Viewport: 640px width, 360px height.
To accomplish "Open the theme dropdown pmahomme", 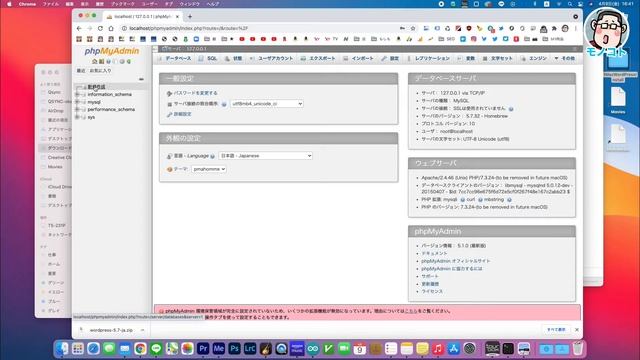I will coord(209,169).
